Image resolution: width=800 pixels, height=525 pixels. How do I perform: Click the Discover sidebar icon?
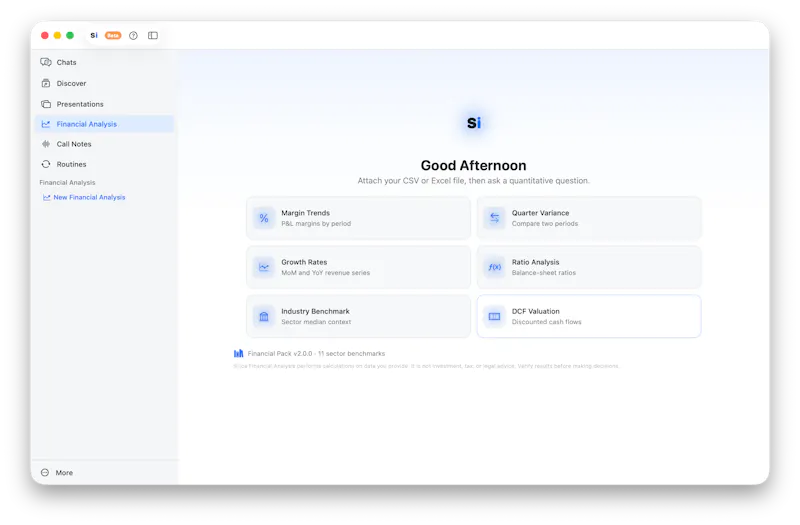(46, 83)
